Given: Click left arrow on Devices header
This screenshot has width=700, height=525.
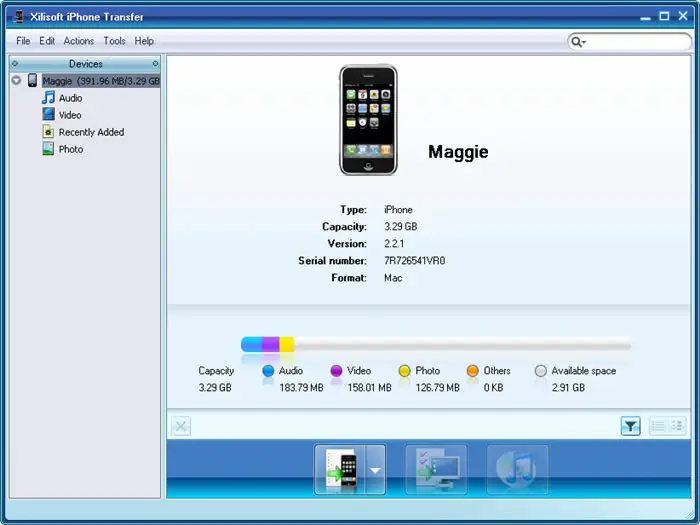Looking at the screenshot, I should pos(15,64).
